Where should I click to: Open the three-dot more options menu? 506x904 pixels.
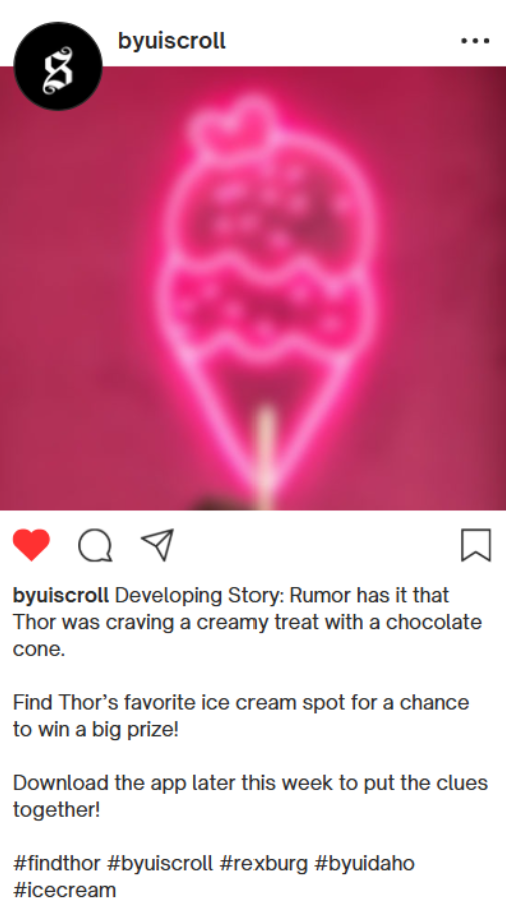(x=475, y=41)
